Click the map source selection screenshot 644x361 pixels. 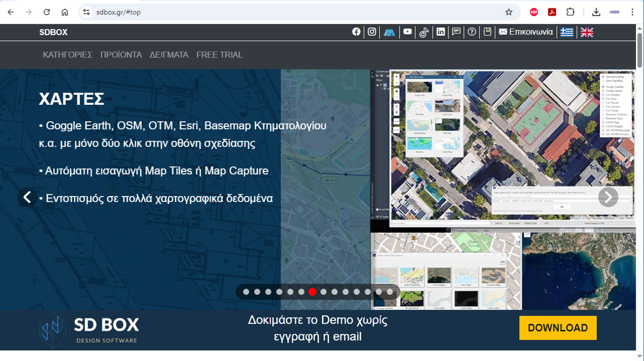446,271
